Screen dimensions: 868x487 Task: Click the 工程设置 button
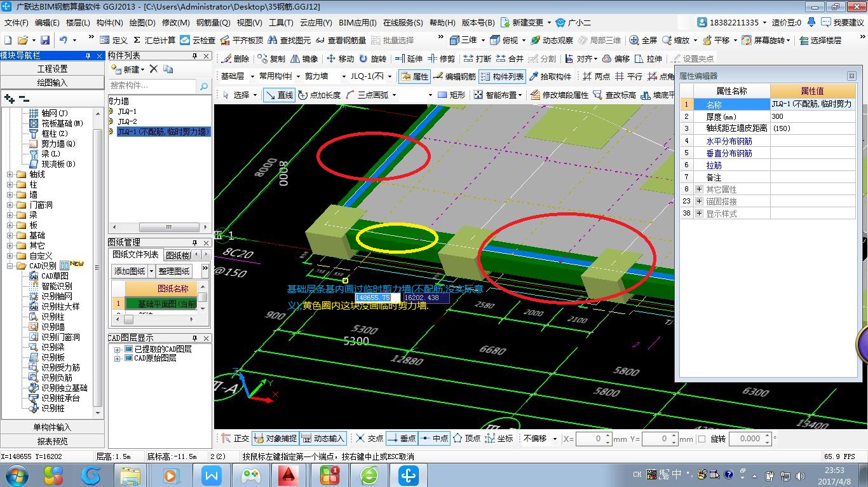pos(52,69)
